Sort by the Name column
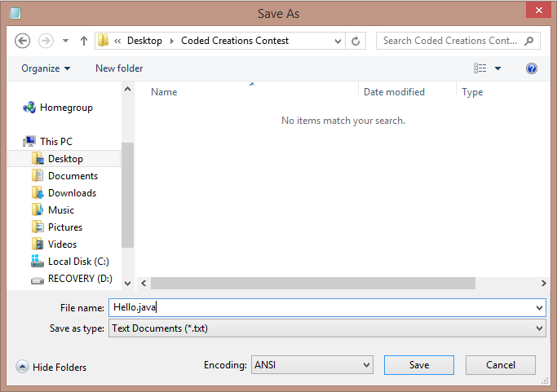 coord(164,92)
